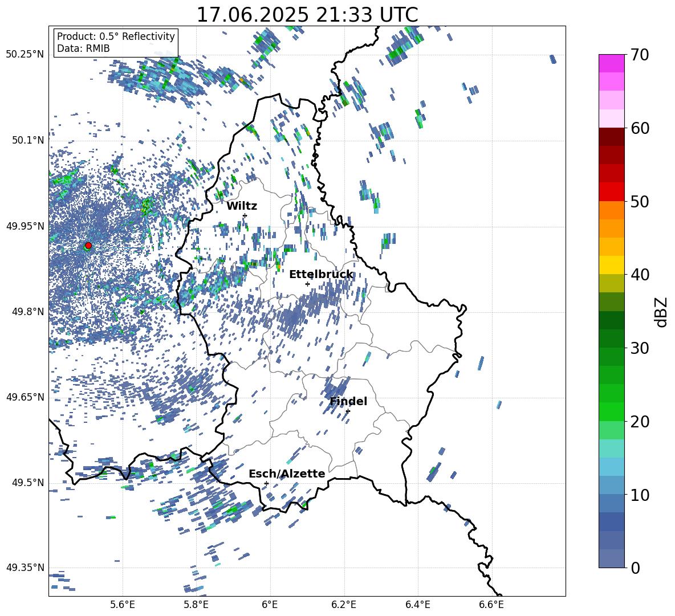Viewport: 675px width, 616px height.
Task: Click the dark blue colorbar segment below 10
Action: point(612,521)
